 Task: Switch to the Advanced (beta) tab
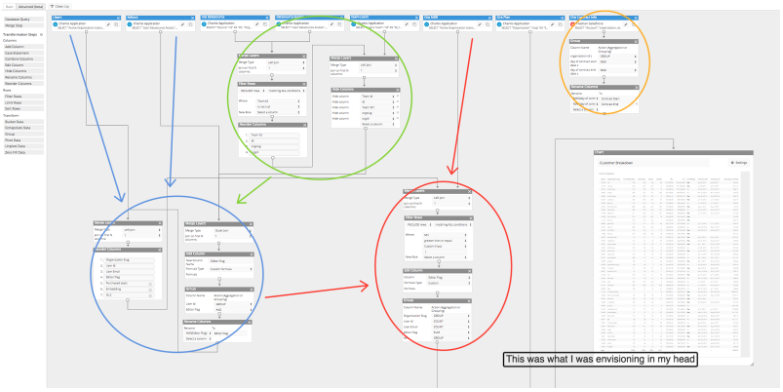point(30,6)
